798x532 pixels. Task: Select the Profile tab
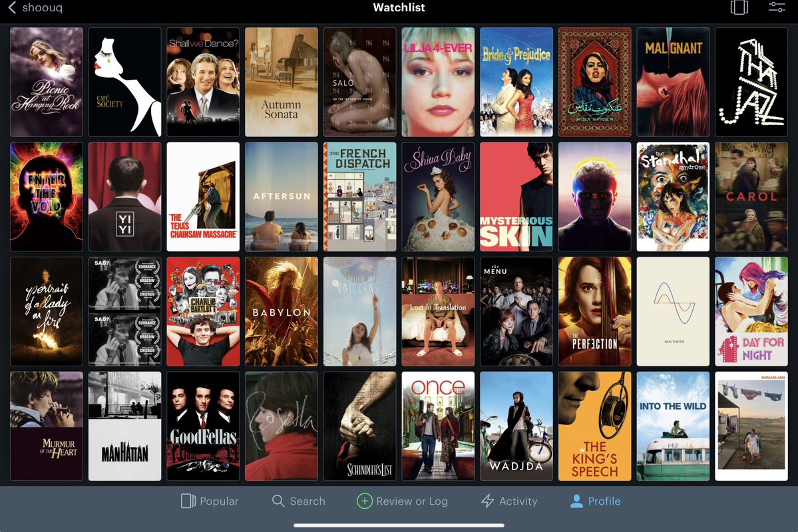point(595,501)
